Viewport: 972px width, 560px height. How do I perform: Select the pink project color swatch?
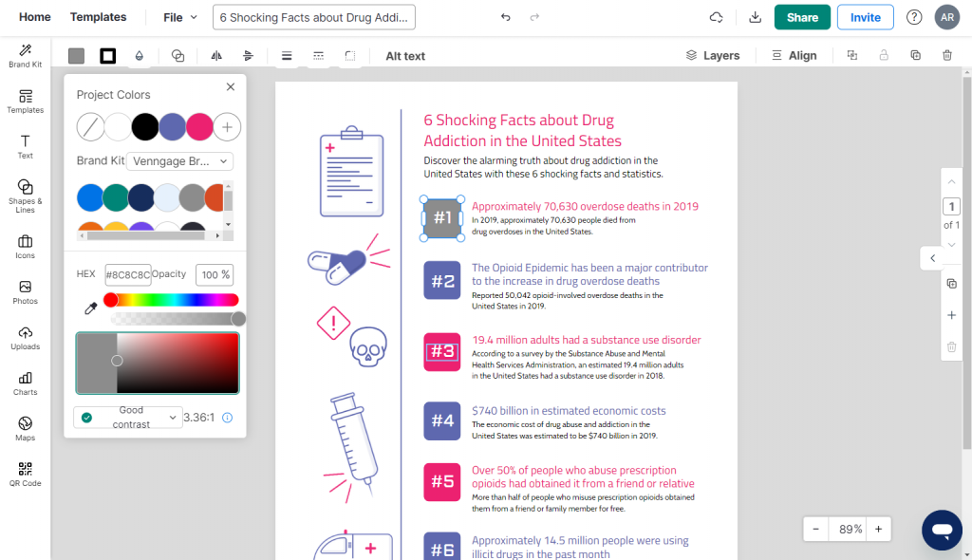[199, 127]
